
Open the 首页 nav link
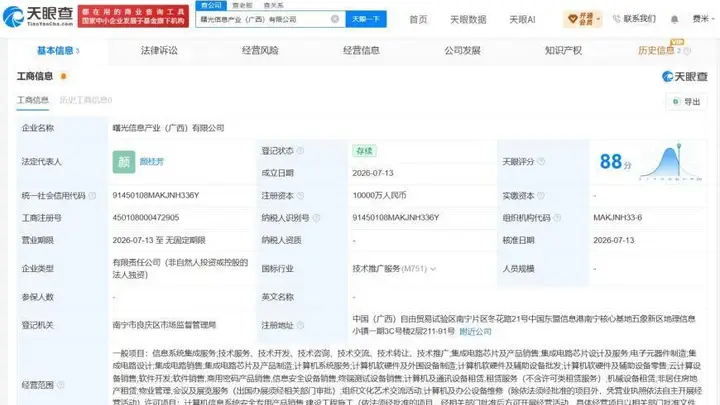[418, 19]
